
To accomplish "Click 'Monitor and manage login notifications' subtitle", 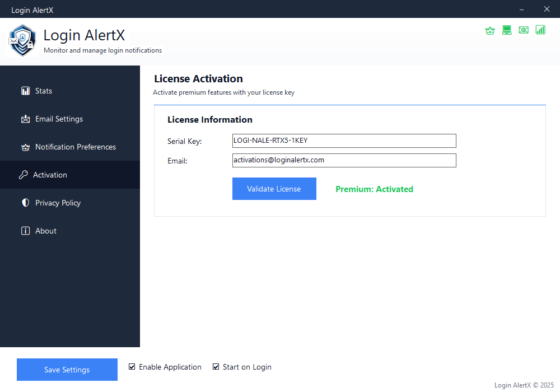I will click(102, 50).
